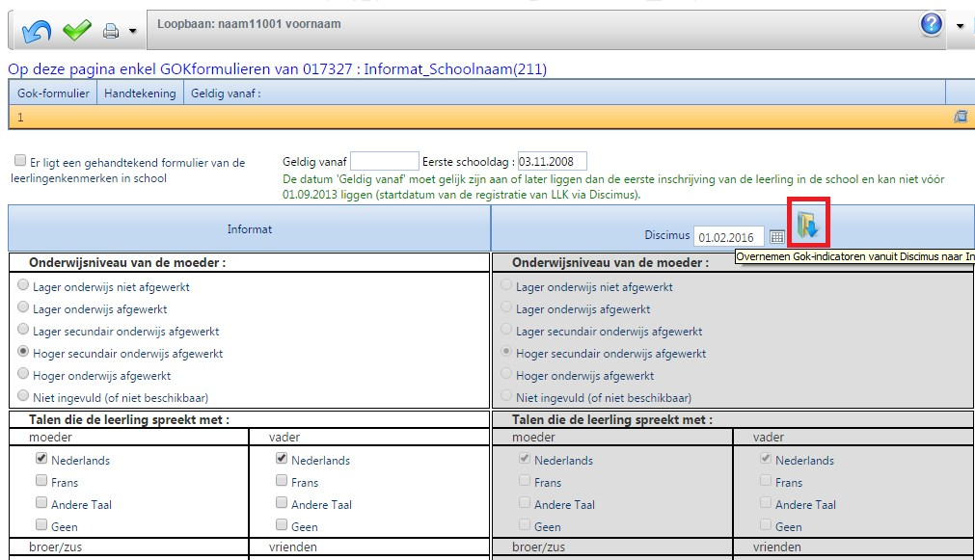
Task: Click the Handtekening column header
Action: 140,93
